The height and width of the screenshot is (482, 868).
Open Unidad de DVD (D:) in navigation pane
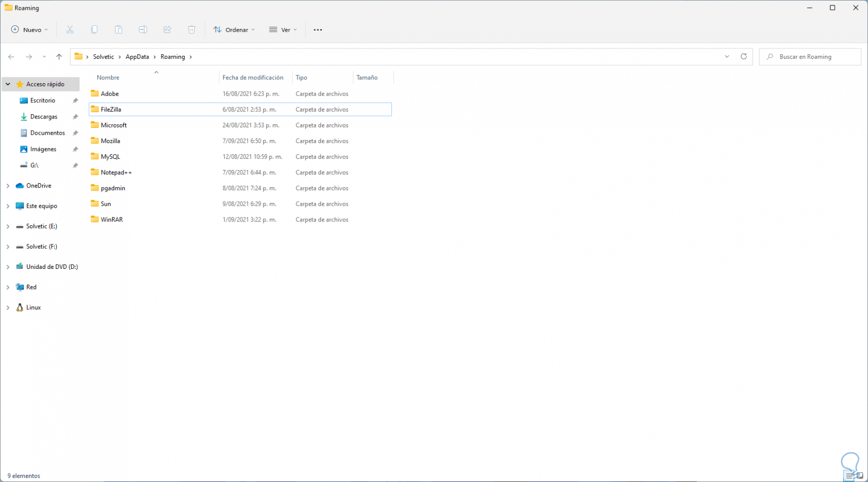[52, 267]
